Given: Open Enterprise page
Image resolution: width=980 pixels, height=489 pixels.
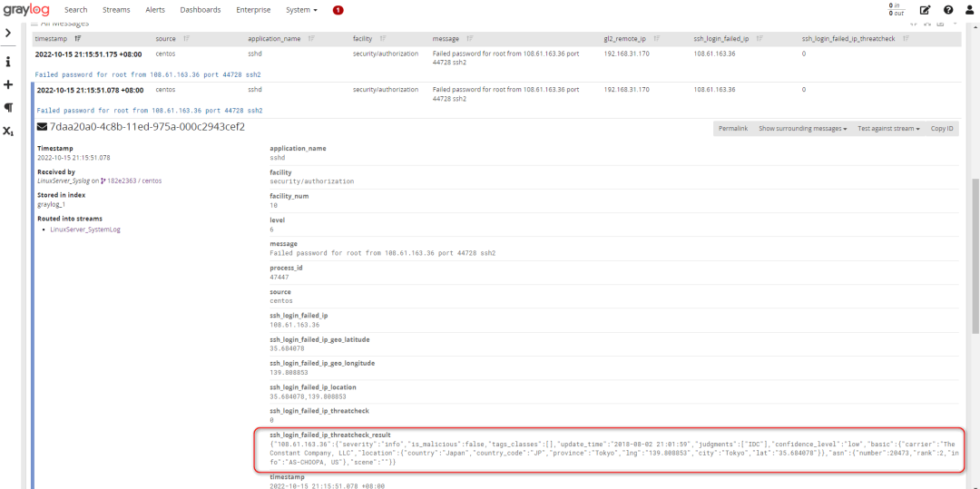Looking at the screenshot, I should pyautogui.click(x=253, y=10).
